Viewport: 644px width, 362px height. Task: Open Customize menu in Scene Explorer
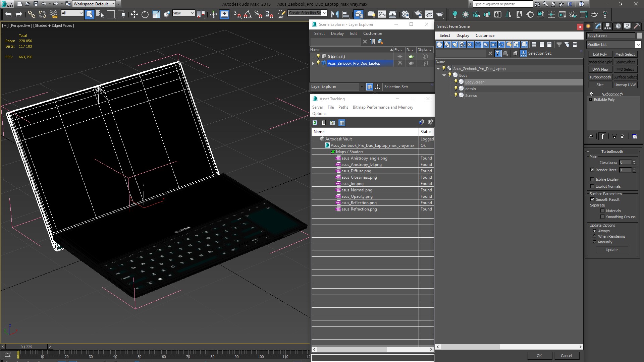373,34
